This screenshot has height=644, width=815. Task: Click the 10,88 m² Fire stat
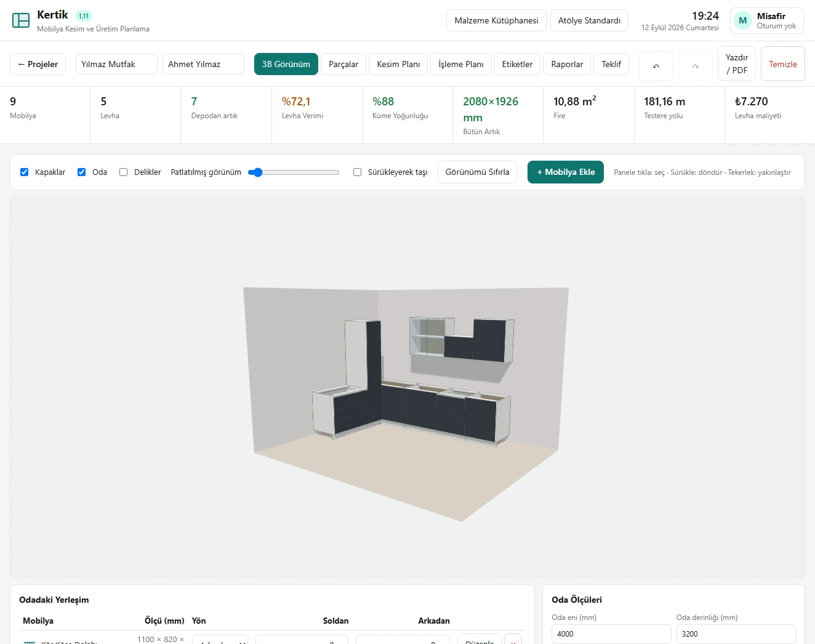click(x=588, y=115)
